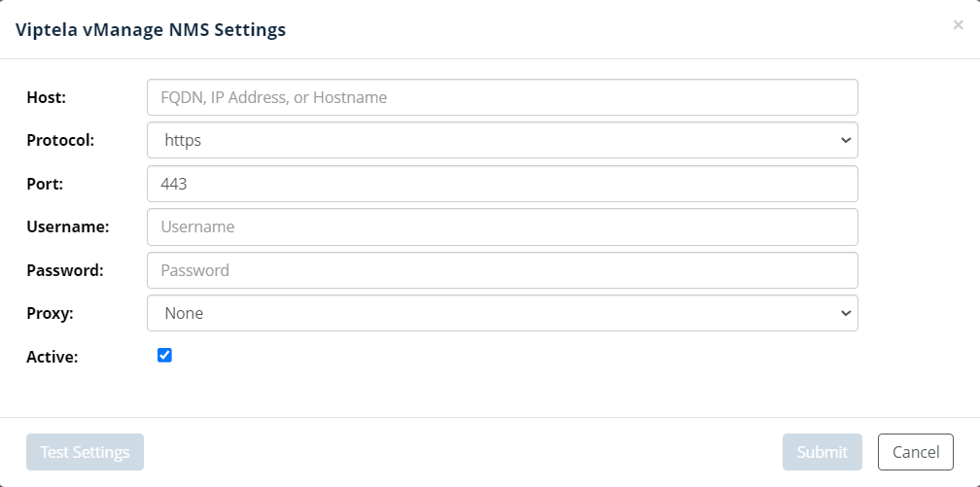Click the 'Username:' field label

pos(67,226)
